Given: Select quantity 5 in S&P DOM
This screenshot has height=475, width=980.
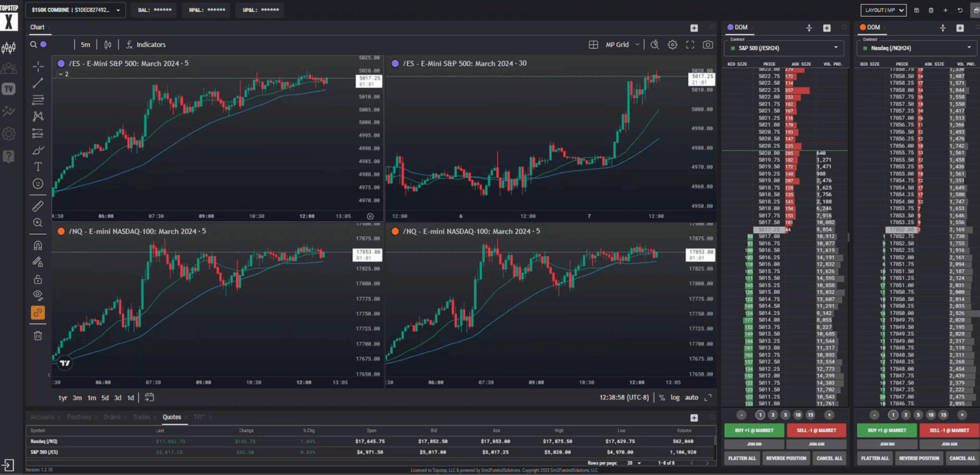Looking at the screenshot, I should (x=785, y=415).
